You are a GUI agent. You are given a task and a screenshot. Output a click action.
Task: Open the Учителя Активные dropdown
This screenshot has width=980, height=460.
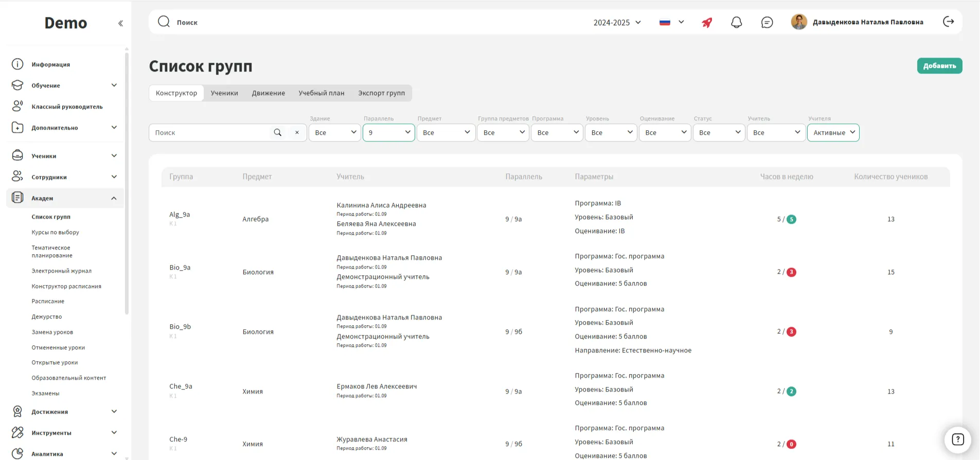click(x=833, y=133)
